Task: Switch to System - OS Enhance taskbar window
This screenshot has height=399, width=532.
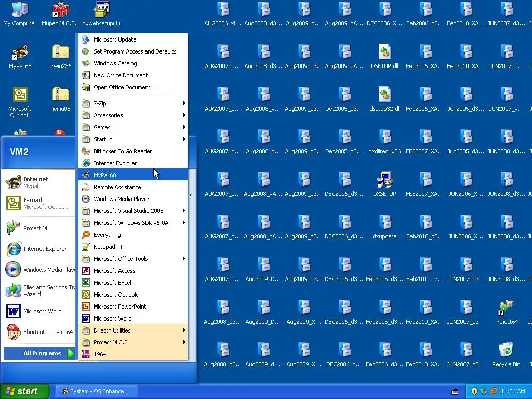Action: click(x=96, y=391)
